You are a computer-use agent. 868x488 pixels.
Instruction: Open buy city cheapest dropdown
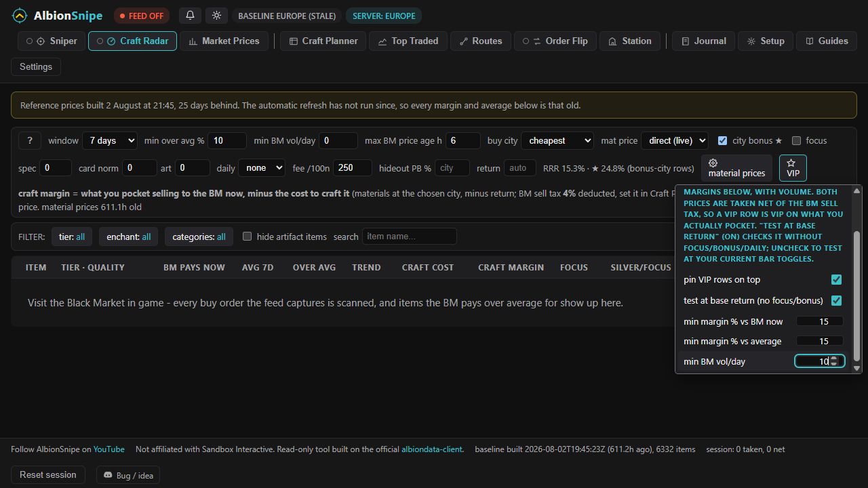(557, 140)
